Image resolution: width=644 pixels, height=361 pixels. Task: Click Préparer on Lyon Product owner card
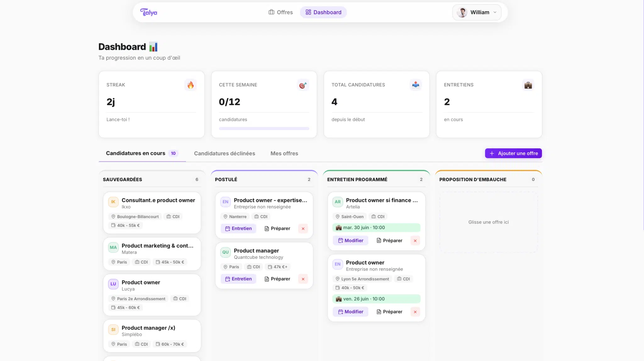[389, 312]
